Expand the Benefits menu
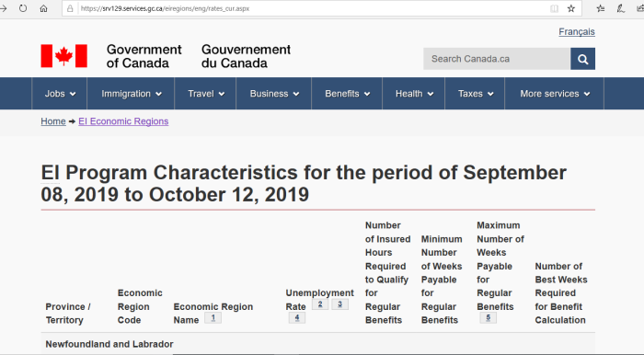This screenshot has width=644, height=355. (347, 94)
